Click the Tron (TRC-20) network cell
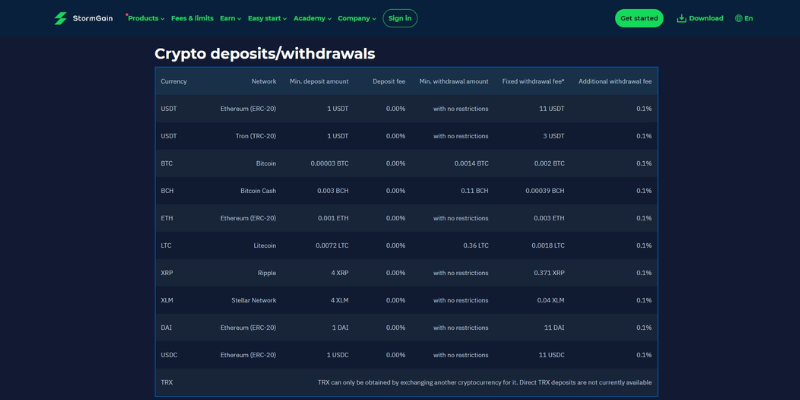 tap(255, 136)
